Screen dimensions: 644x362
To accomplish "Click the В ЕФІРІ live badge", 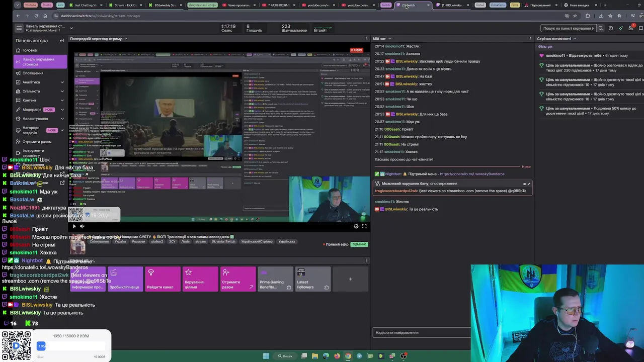I will [x=357, y=50].
